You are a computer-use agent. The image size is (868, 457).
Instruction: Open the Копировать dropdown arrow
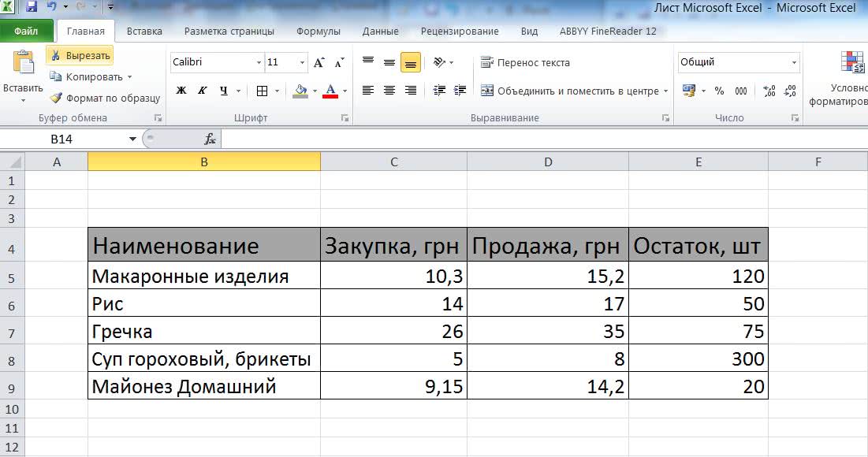coord(129,77)
